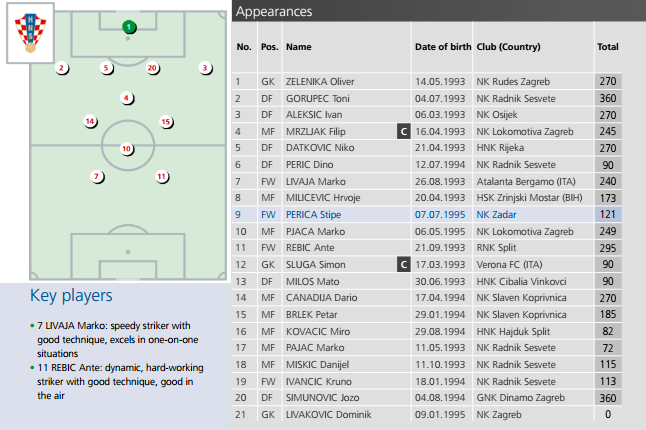Screen dimensions: 646x430
Task: Click player marker 7 on the pitch
Action: point(97,177)
